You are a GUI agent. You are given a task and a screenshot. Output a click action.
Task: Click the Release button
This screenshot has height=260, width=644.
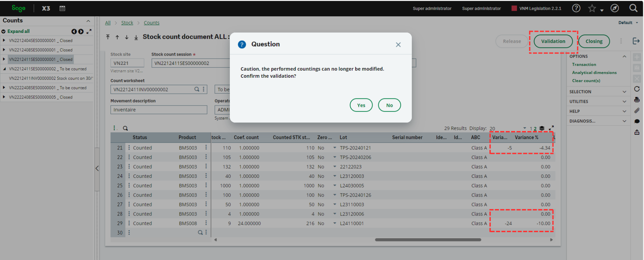pyautogui.click(x=512, y=41)
